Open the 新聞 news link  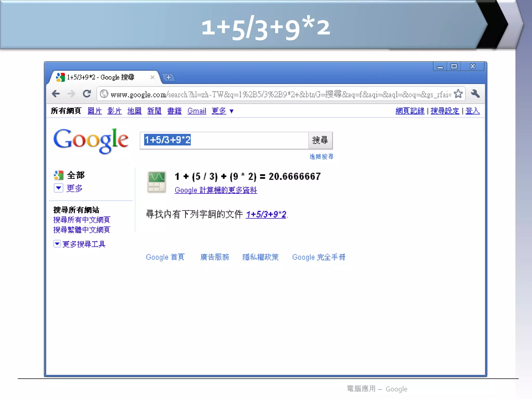pos(154,111)
